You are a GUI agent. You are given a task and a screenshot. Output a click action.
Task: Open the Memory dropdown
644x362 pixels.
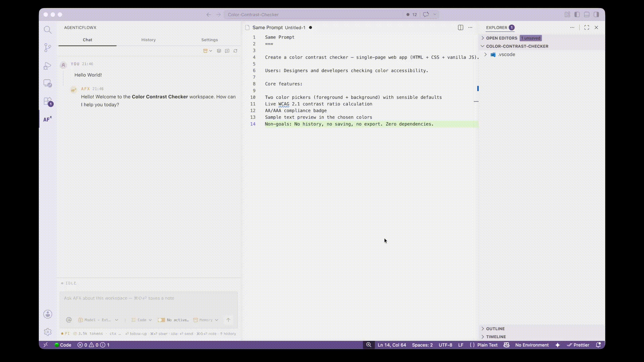[206, 320]
